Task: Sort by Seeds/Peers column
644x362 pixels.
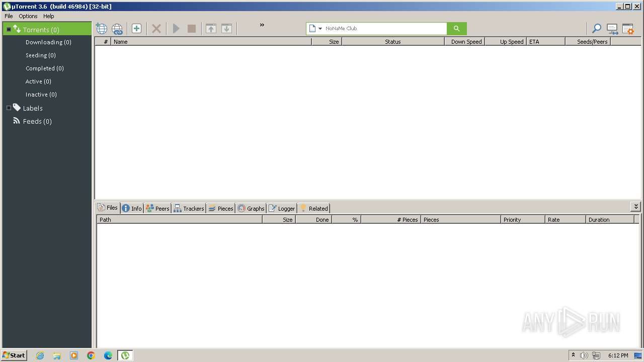Action: pos(588,42)
